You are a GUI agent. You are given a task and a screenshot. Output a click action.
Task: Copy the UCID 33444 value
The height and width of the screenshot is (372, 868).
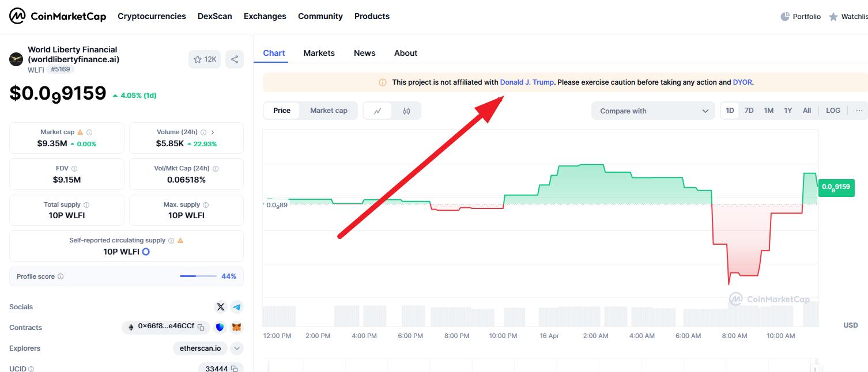(234, 369)
